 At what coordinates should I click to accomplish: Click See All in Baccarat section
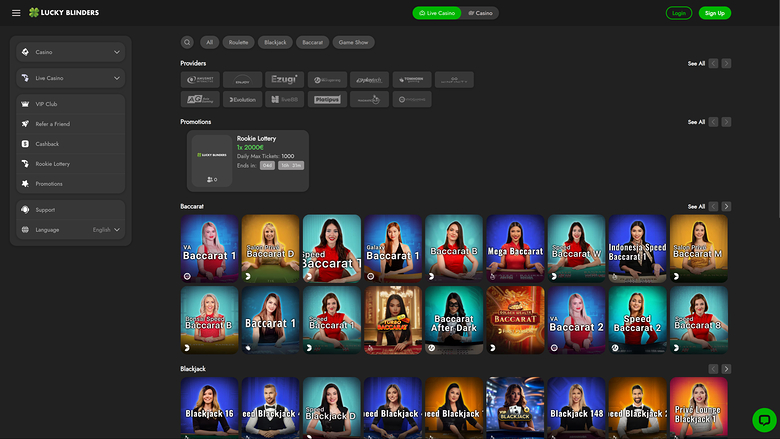click(x=696, y=207)
